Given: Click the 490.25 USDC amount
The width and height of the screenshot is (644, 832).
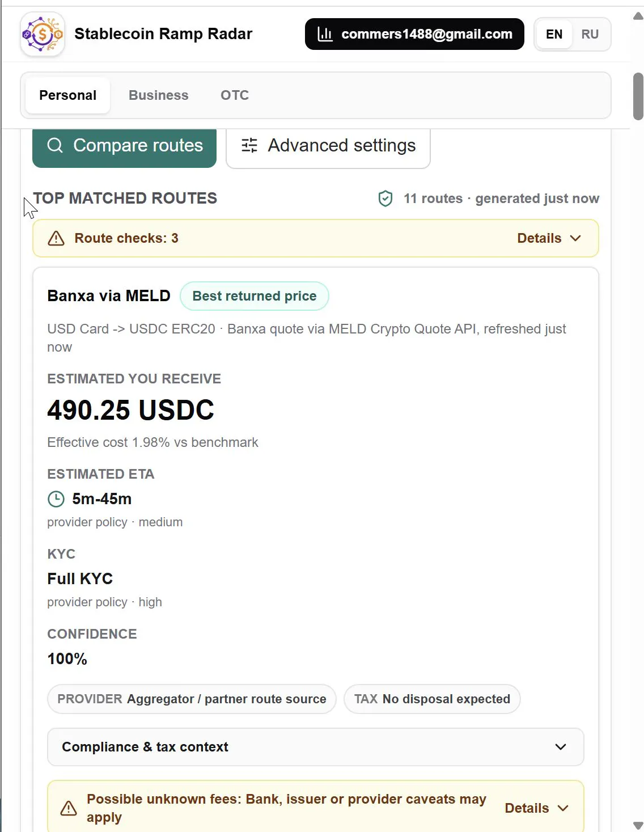Looking at the screenshot, I should [x=131, y=410].
